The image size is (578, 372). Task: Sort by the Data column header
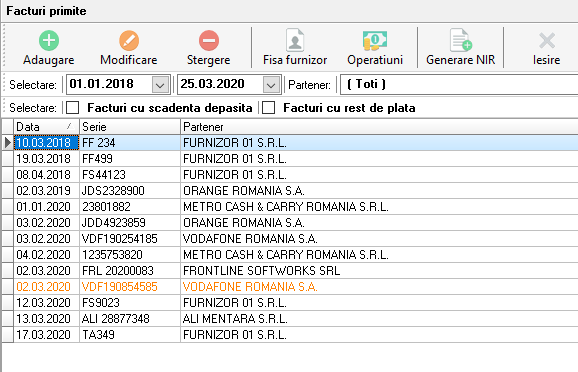(x=46, y=127)
